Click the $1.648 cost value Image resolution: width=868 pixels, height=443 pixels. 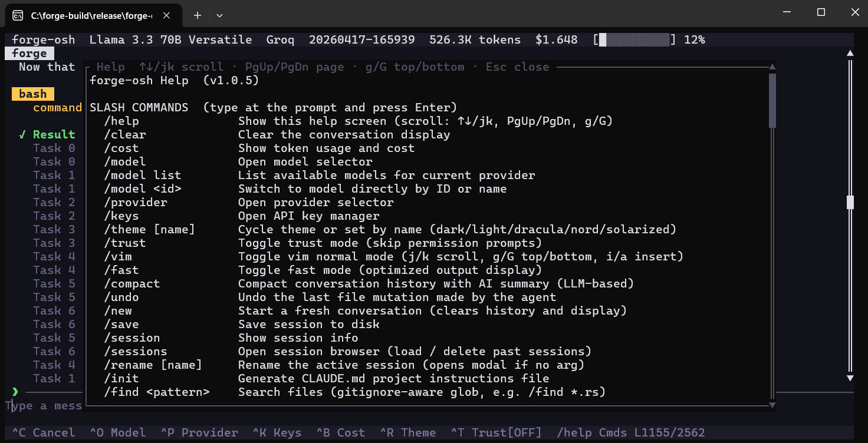tap(557, 40)
